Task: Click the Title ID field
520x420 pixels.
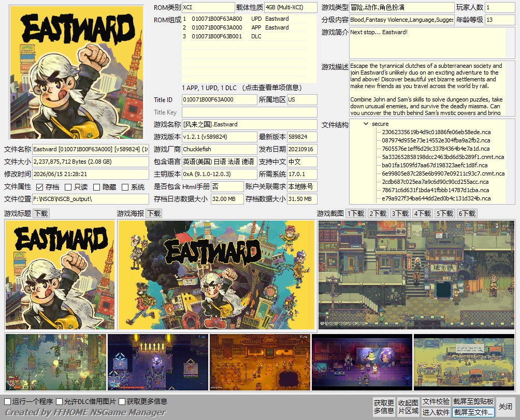Action: click(x=220, y=100)
